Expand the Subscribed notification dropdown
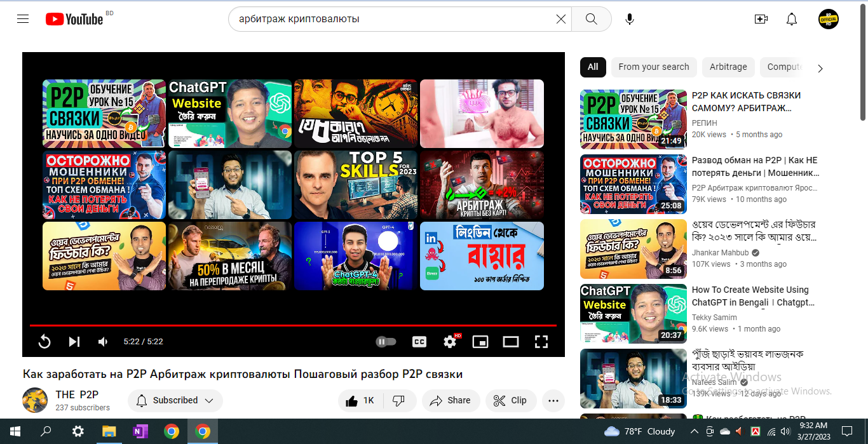Viewport: 868px width, 444px height. pyautogui.click(x=175, y=400)
